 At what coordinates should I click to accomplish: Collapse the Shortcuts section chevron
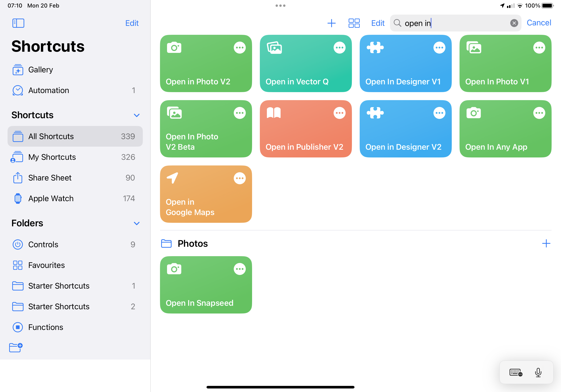pos(136,115)
